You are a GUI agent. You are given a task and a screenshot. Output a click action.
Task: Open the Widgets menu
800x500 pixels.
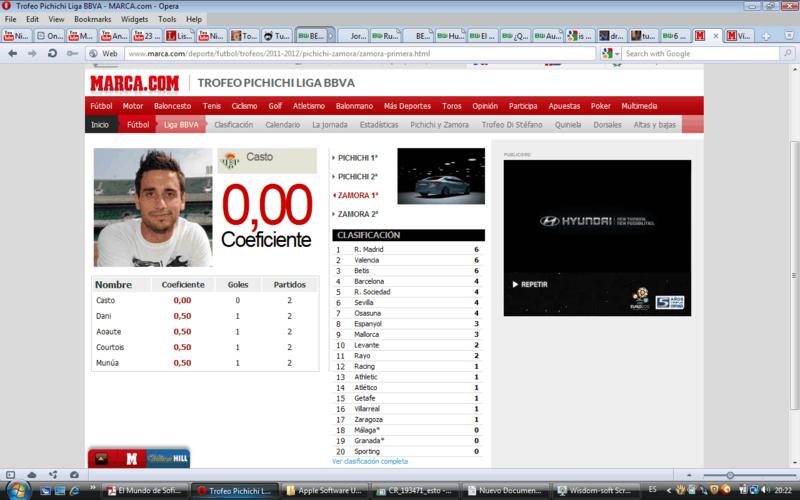pos(134,19)
